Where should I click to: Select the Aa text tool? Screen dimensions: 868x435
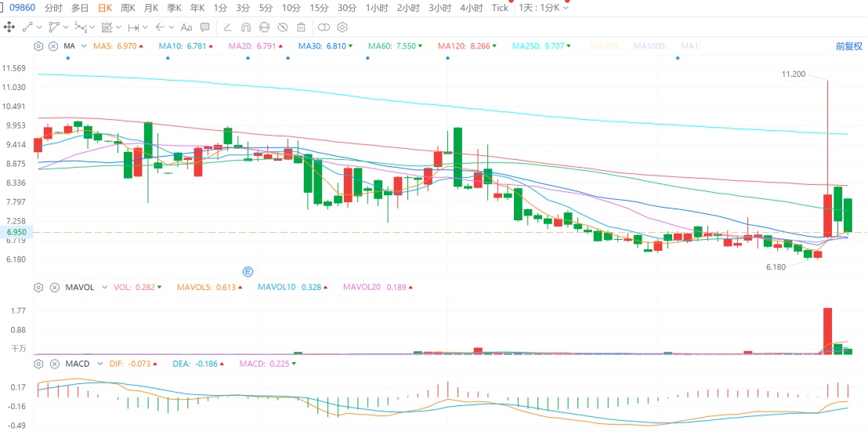(186, 27)
